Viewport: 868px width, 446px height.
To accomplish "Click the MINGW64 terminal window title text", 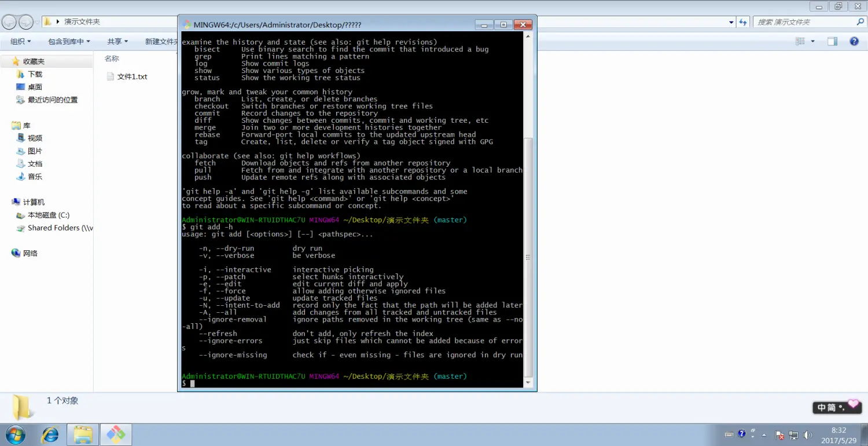I will point(278,24).
